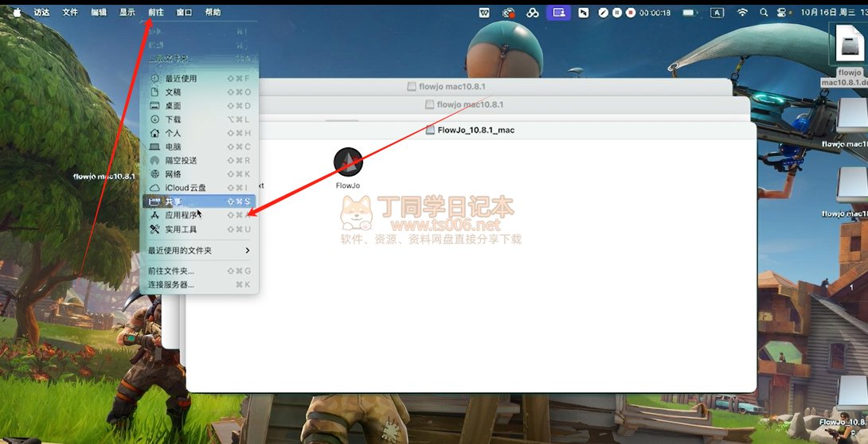The height and width of the screenshot is (444, 868).
Task: Click the recording annotate pen button
Action: (604, 12)
